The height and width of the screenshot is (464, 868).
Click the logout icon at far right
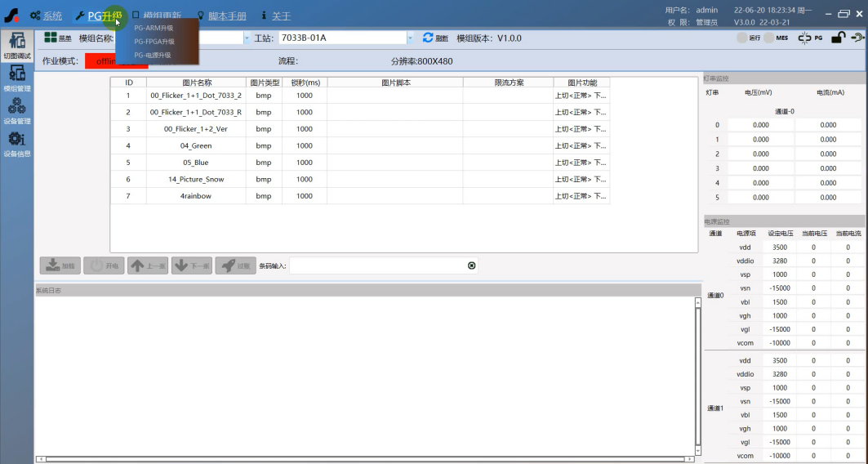(857, 38)
